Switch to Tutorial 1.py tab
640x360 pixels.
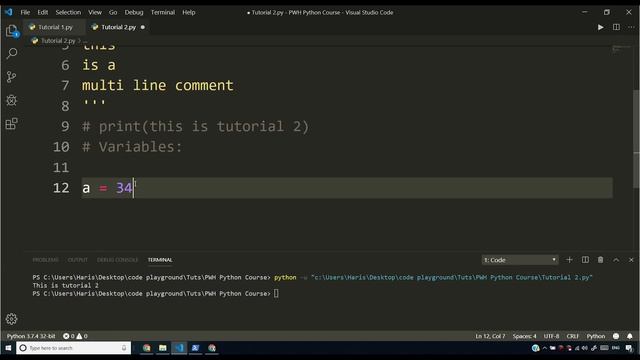(54, 27)
